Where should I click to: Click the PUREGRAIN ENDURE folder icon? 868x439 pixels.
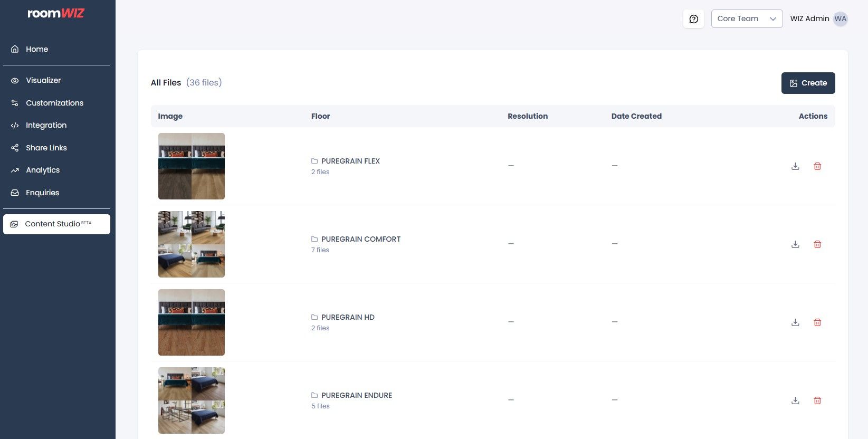[x=314, y=395]
